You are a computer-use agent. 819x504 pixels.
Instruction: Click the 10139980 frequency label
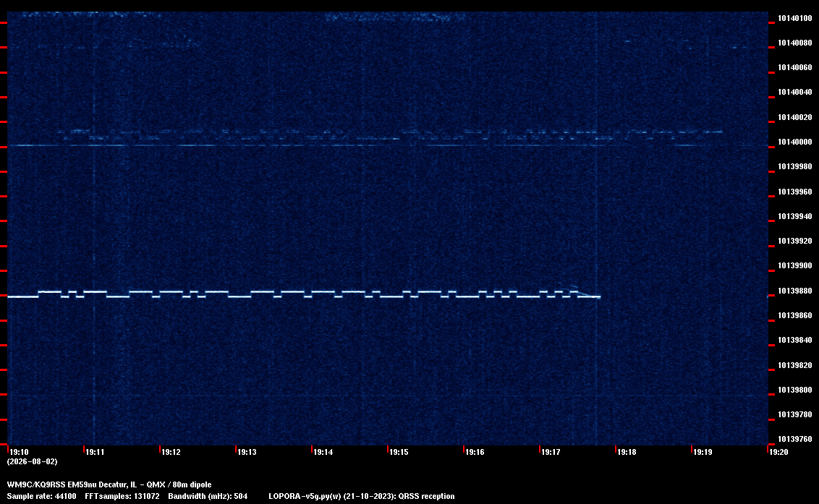point(795,166)
